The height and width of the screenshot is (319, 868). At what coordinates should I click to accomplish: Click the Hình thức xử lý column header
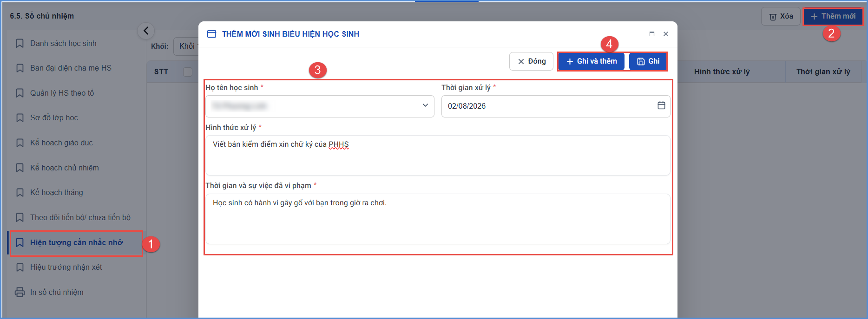722,72
